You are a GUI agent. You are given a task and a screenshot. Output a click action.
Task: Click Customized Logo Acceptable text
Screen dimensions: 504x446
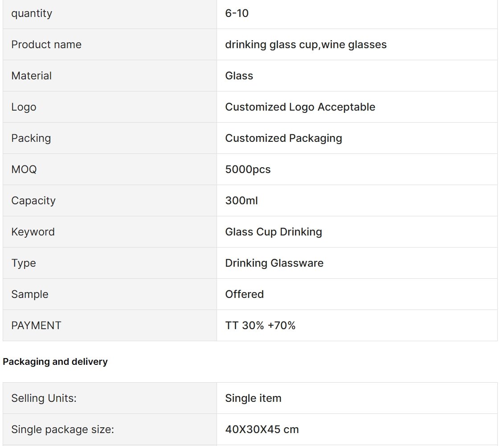[300, 107]
